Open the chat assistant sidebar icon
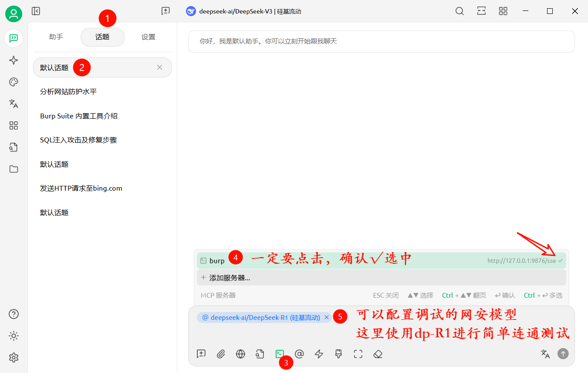 14,38
